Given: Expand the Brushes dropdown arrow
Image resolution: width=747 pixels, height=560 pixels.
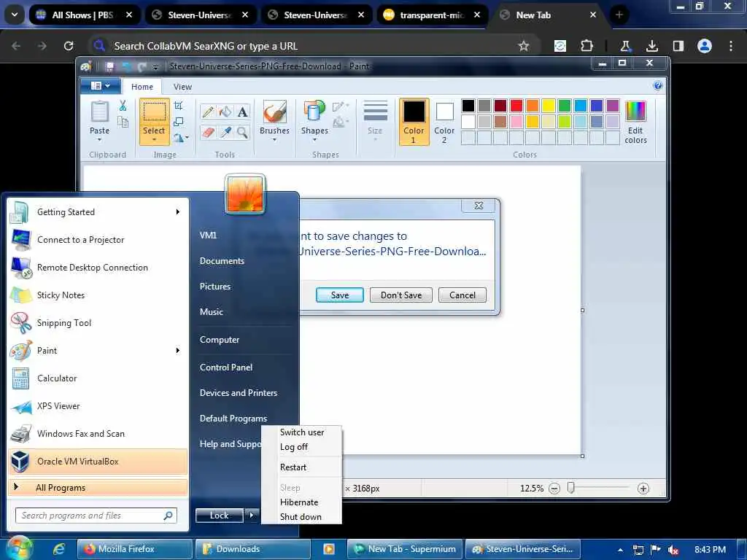Looking at the screenshot, I should point(274,140).
